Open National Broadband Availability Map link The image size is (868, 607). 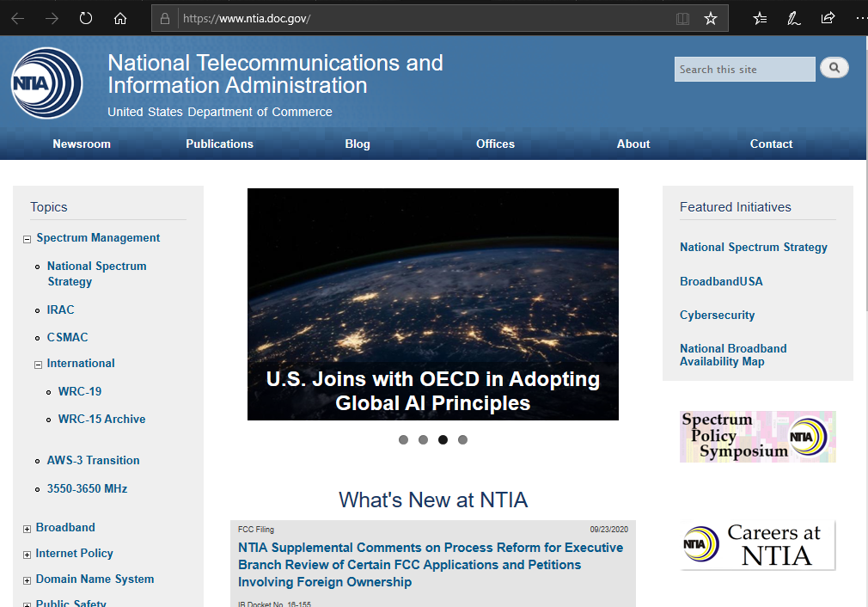[x=733, y=355]
